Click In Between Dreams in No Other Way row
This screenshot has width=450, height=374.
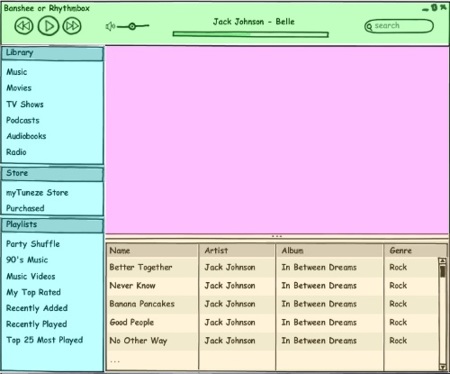tap(319, 341)
